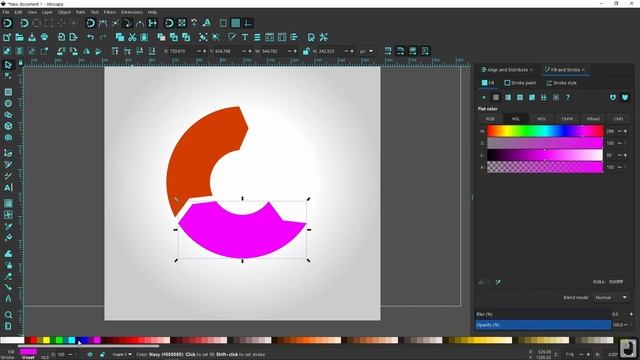640x360 pixels.
Task: Toggle move patterns with object
Action: (x=425, y=51)
